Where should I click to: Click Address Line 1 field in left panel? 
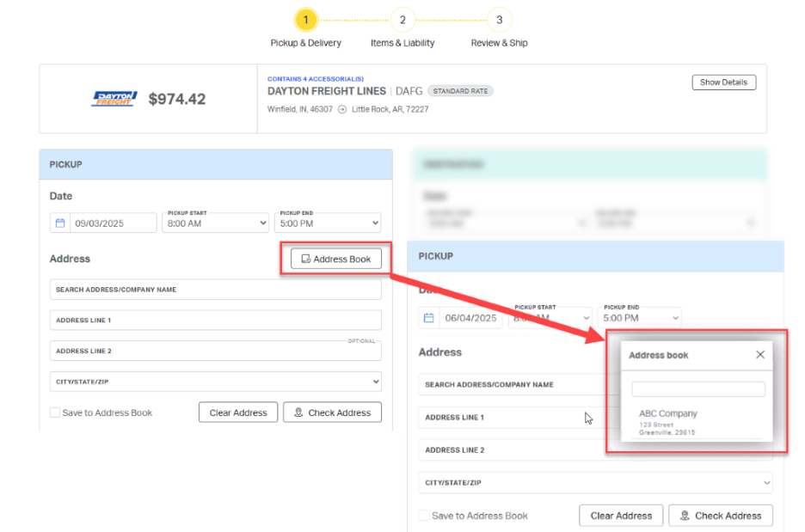(x=216, y=320)
